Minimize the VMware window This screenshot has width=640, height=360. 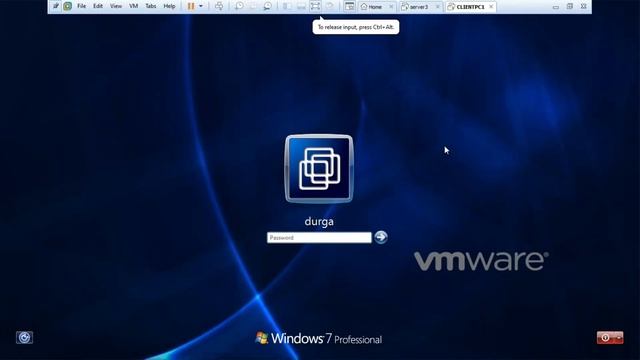point(556,7)
